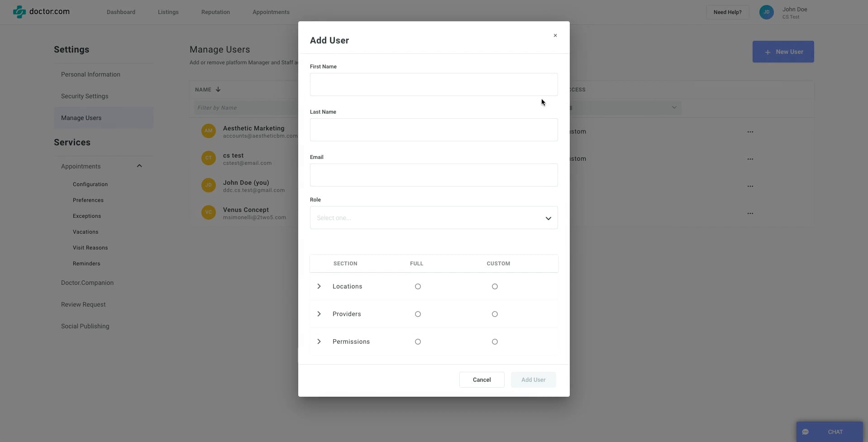Open Appointments in top navigation

pos(271,12)
